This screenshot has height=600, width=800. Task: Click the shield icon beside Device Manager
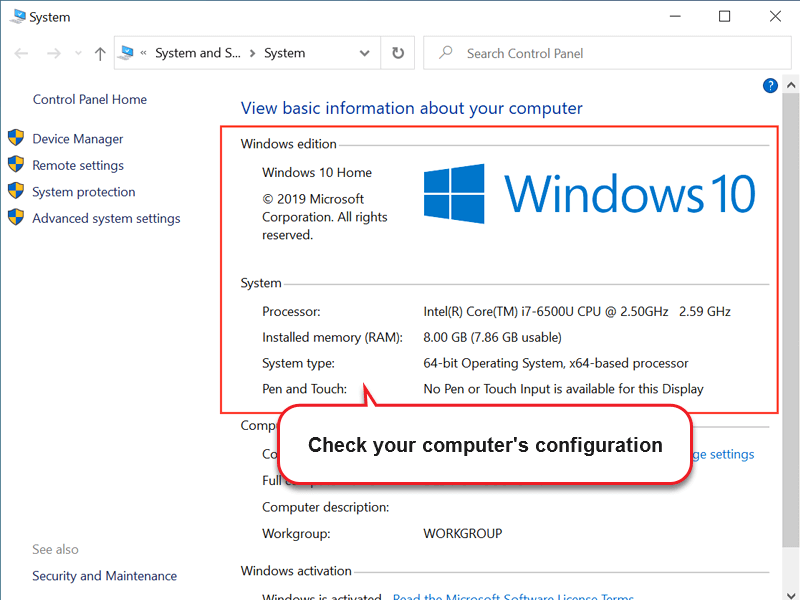click(x=16, y=138)
